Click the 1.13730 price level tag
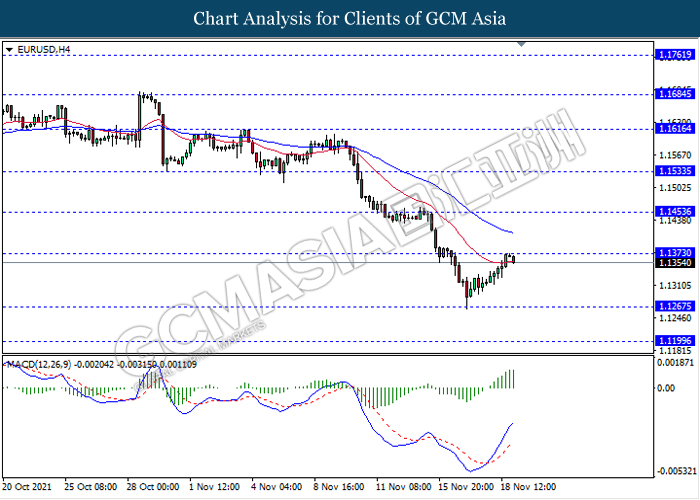The image size is (700, 500). pos(670,253)
